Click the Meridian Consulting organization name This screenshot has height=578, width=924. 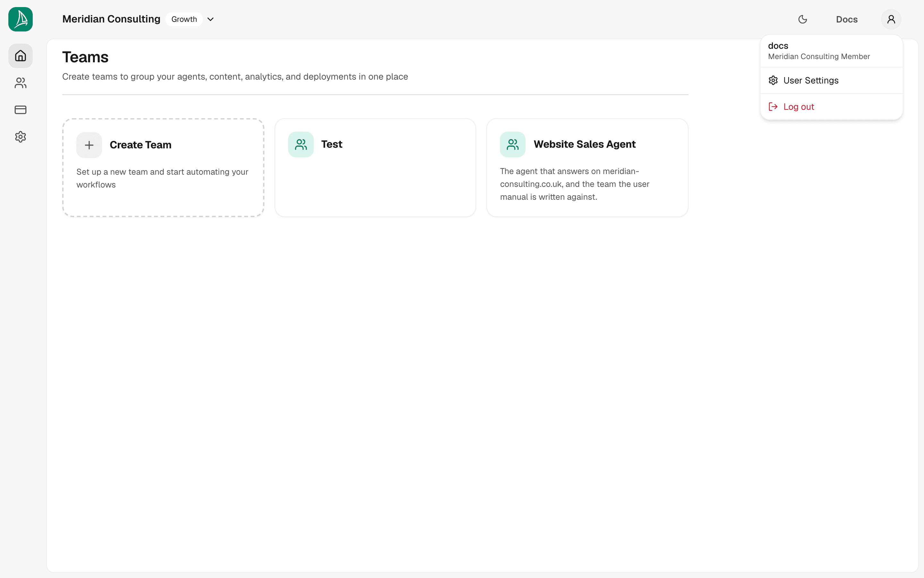coord(111,19)
